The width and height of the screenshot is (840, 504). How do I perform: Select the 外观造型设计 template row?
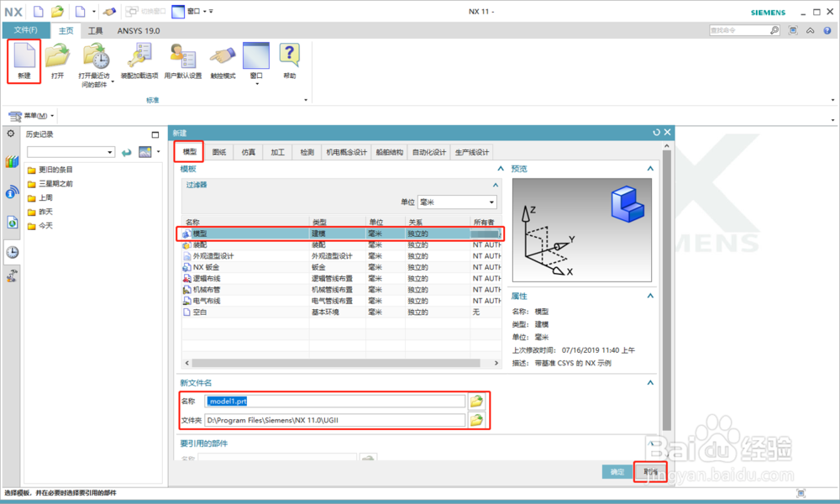coord(341,256)
